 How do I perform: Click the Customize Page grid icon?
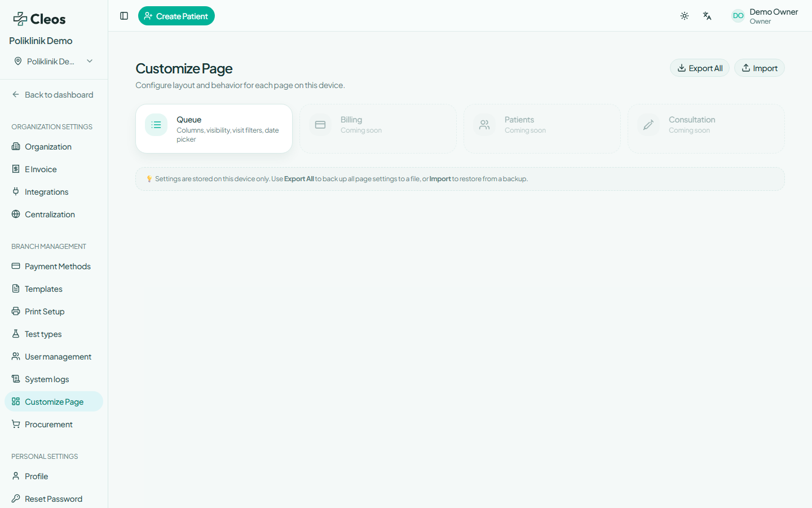point(16,401)
